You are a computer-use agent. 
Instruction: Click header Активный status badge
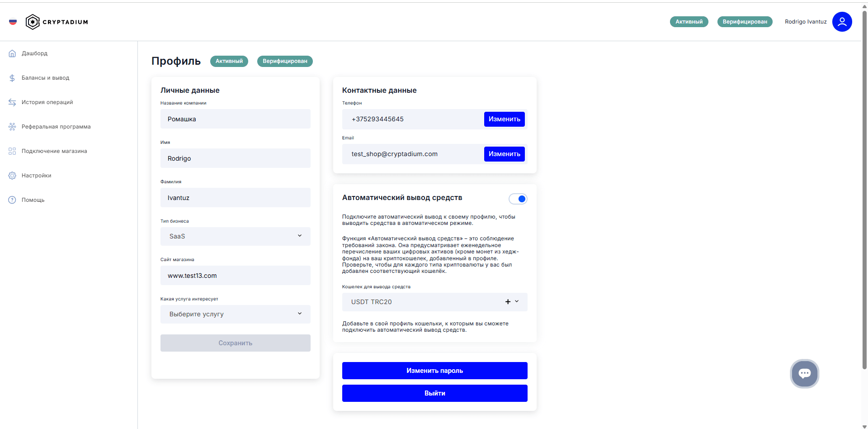click(689, 22)
